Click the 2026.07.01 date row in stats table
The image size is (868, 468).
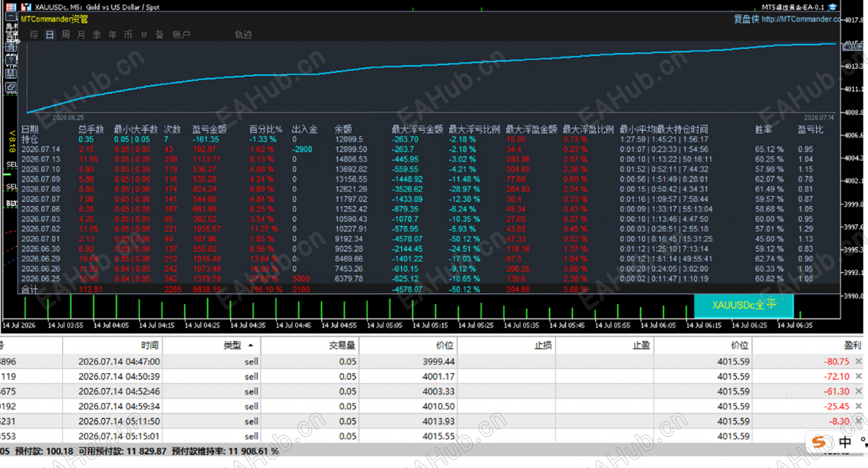pos(41,239)
